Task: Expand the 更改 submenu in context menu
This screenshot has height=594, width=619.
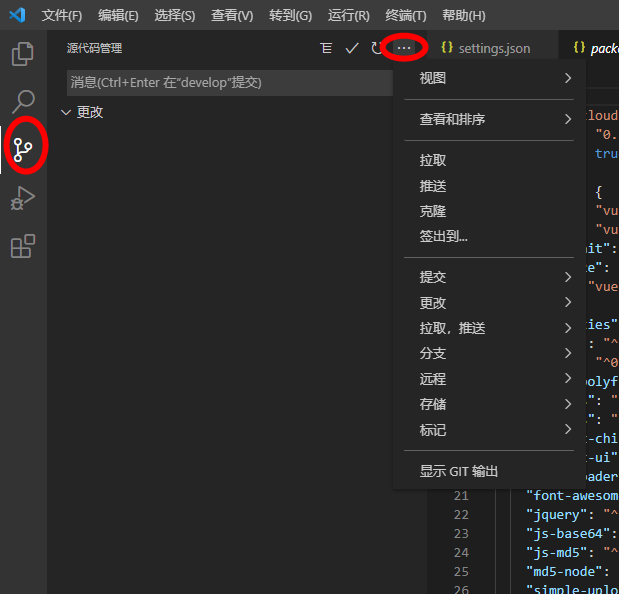Action: point(489,303)
